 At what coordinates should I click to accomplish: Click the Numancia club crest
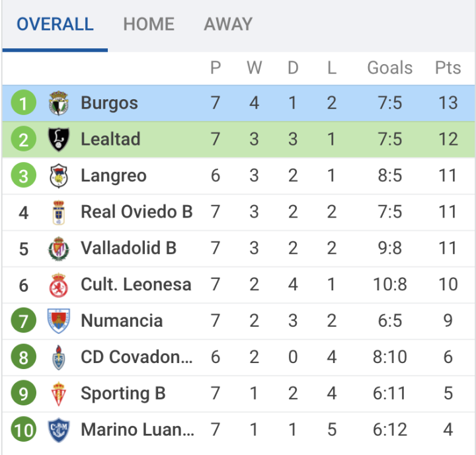[x=59, y=321]
